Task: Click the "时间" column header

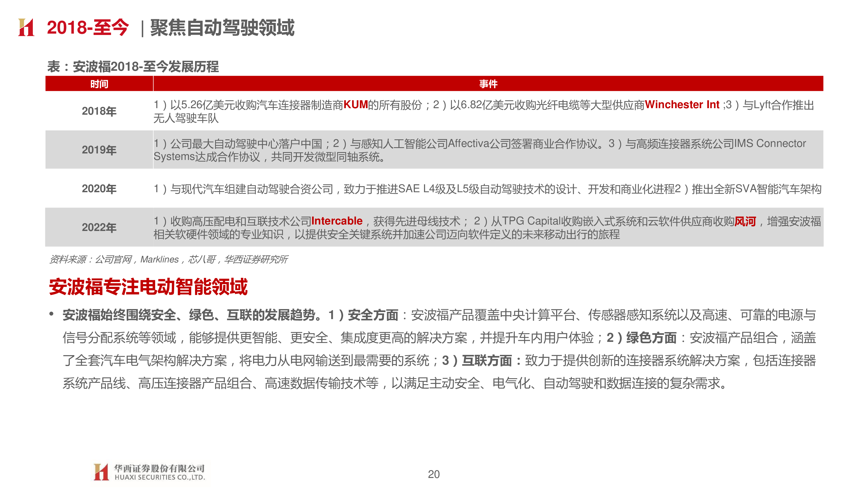Action: (x=99, y=84)
